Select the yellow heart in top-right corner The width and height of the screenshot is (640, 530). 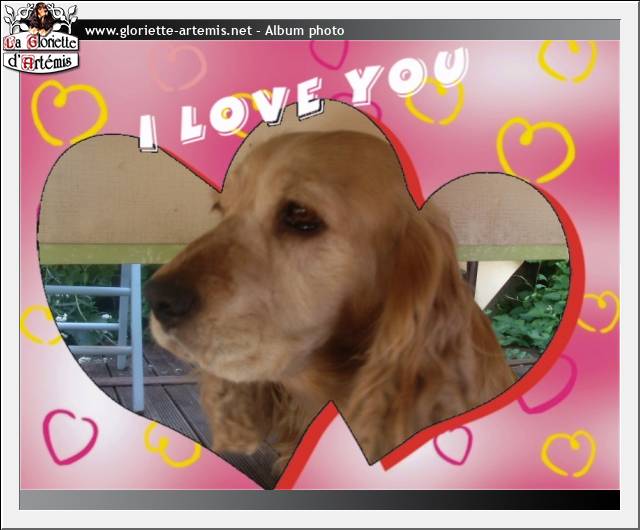(x=567, y=59)
